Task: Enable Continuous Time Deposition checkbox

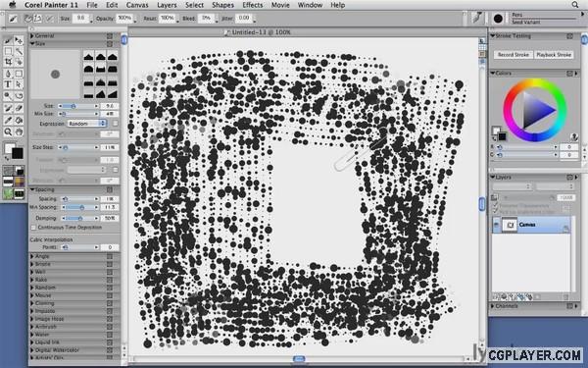Action: tap(33, 228)
